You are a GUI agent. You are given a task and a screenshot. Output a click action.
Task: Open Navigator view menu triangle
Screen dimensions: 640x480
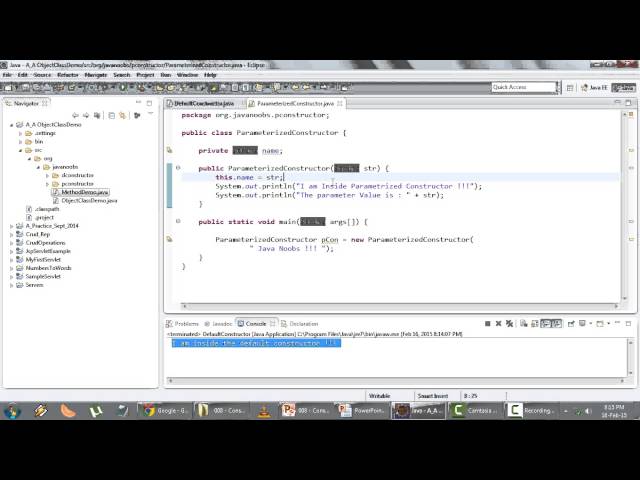click(150, 114)
